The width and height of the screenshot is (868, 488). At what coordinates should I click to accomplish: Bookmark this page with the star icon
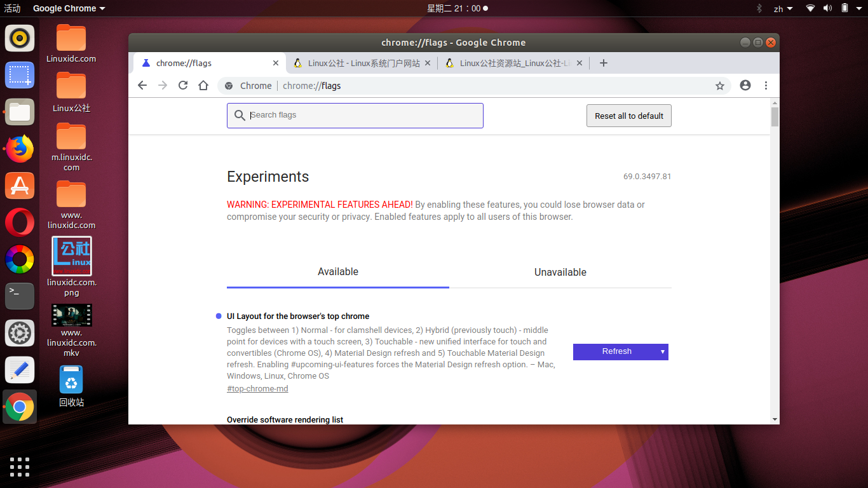(x=720, y=86)
